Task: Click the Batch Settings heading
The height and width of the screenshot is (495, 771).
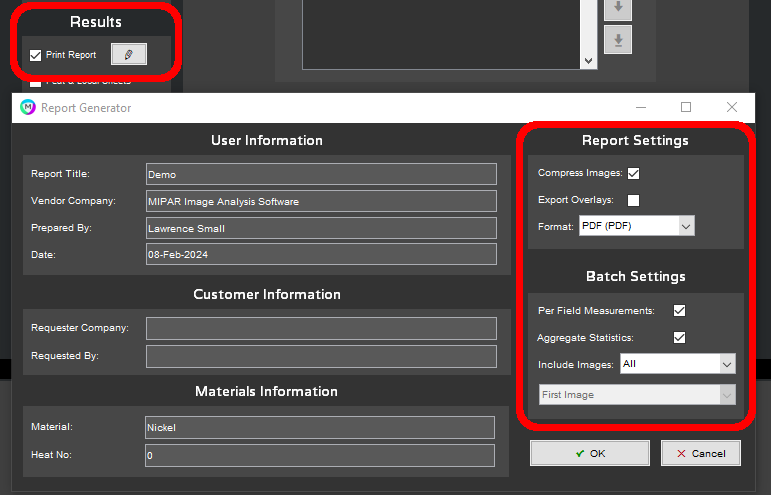Action: coord(636,276)
